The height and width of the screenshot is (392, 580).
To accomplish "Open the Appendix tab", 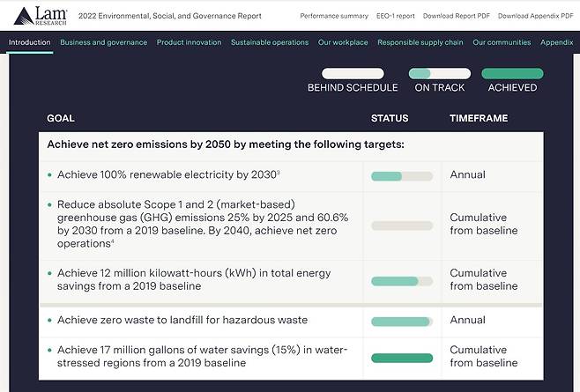I will (x=556, y=42).
